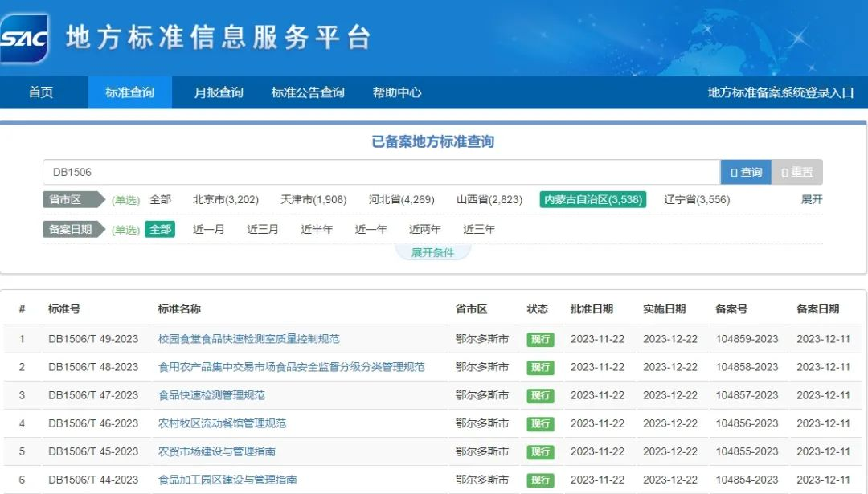
Task: Open 食品快速检测管理规范 standard link
Action: pyautogui.click(x=211, y=395)
